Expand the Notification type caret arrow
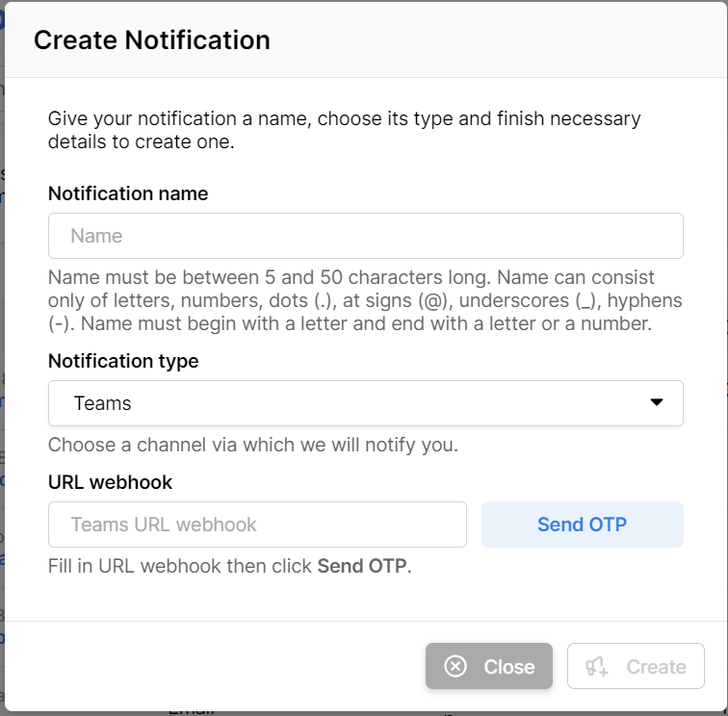 657,402
